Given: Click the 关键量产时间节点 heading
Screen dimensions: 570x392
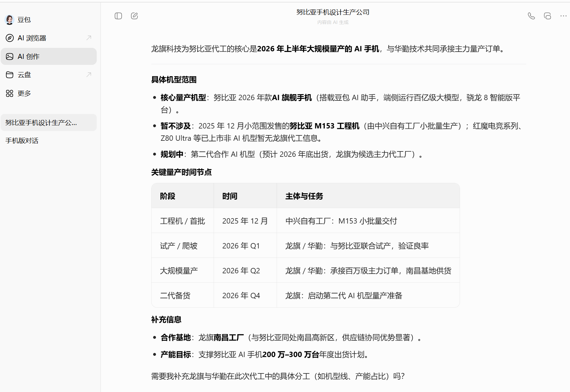Looking at the screenshot, I should tap(181, 172).
